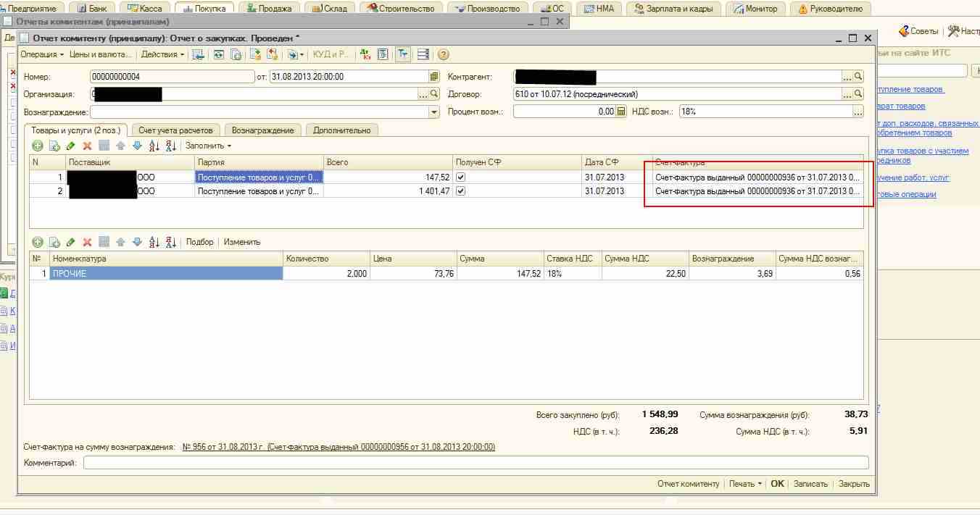
Task: Click the Счет-фактура cell in row 2
Action: click(x=757, y=191)
